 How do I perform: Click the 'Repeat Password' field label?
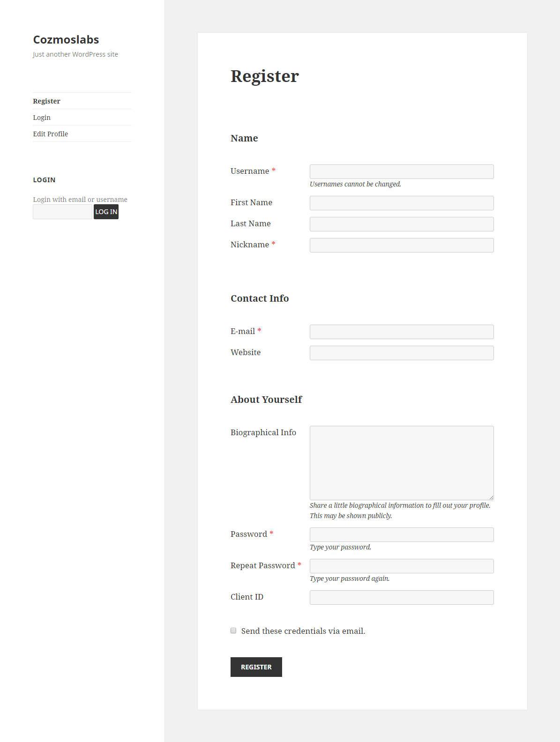263,565
